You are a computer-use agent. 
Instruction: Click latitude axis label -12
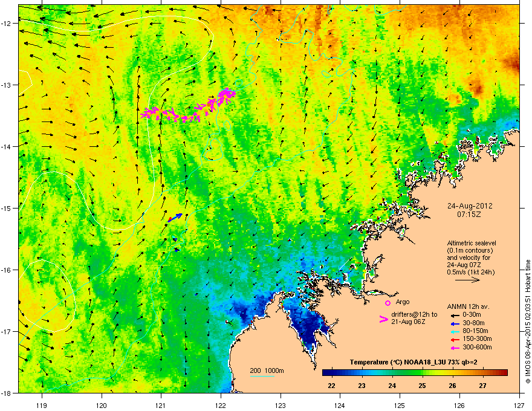point(7,24)
